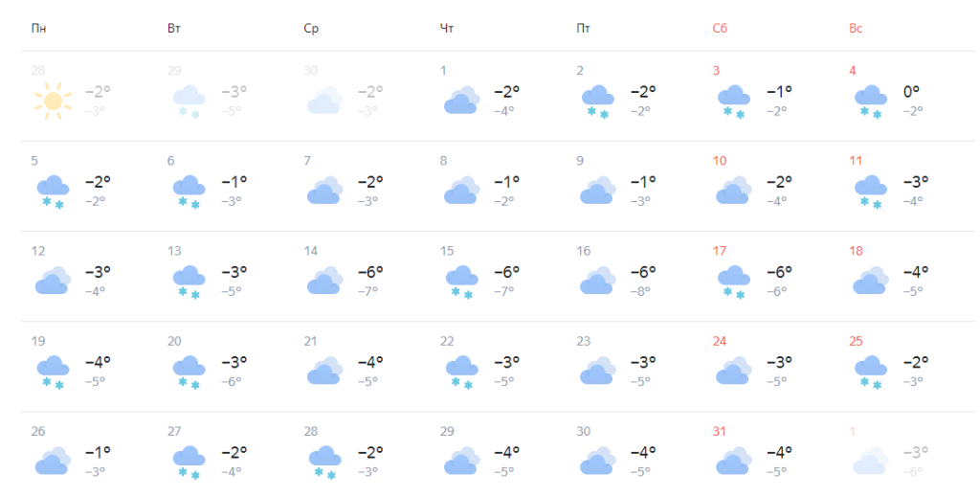Open the forecast for date 30 in the last row
The width and height of the screenshot is (980, 497).
click(x=583, y=431)
